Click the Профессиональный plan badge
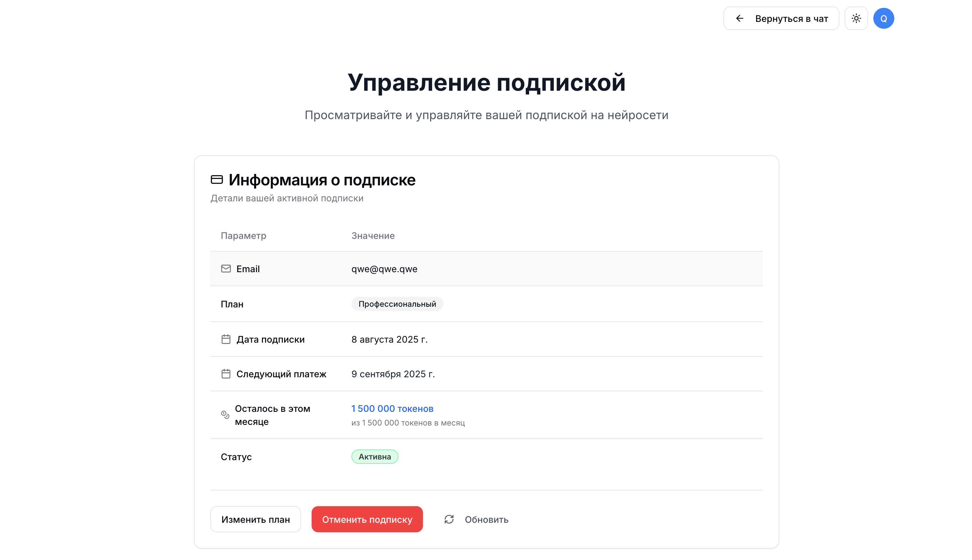This screenshot has width=972, height=560. 397,303
